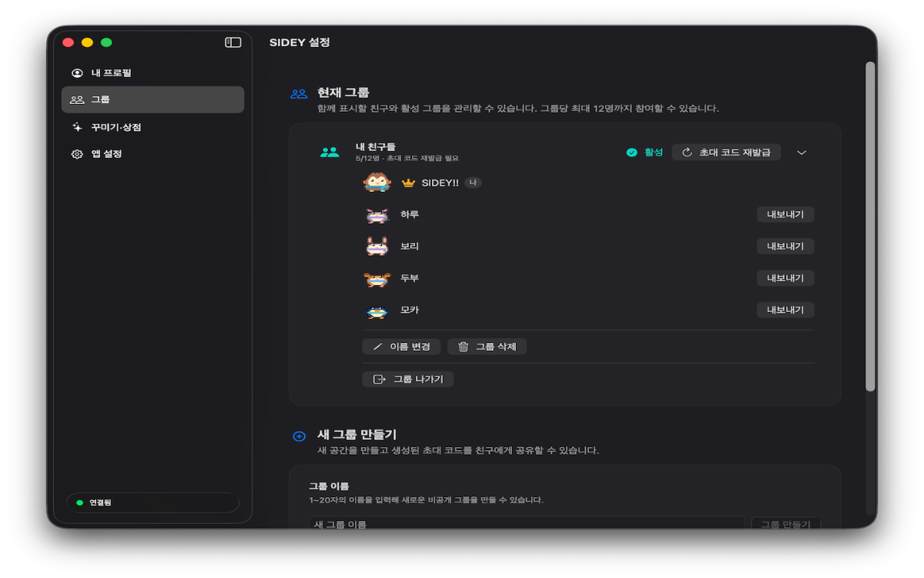Click the yellow minimize window button

coord(87,42)
